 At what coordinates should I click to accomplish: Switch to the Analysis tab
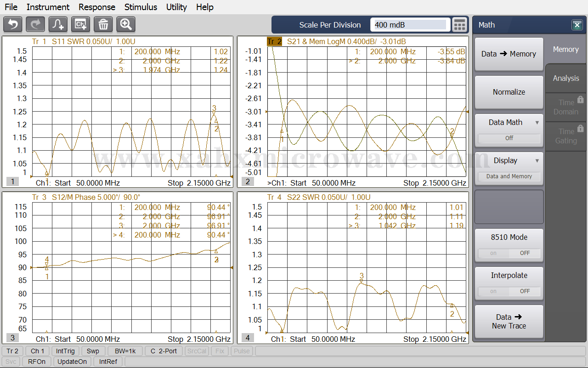point(566,78)
